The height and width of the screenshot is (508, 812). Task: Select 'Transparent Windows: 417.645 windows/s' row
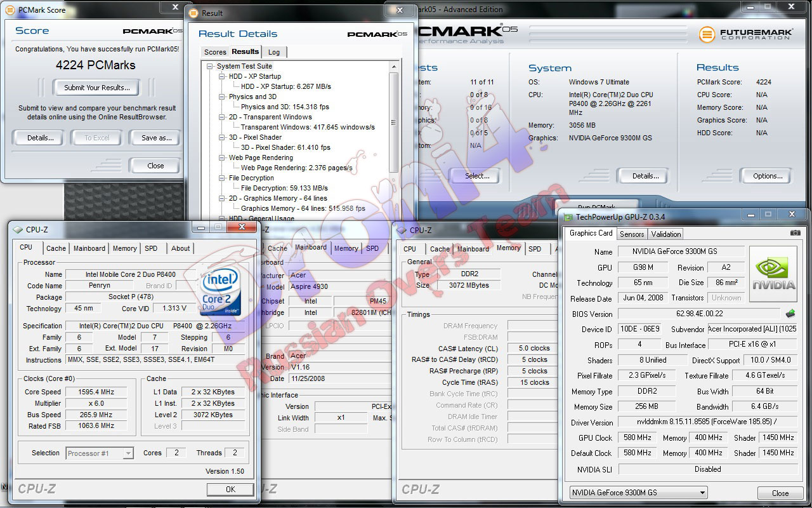pos(308,127)
